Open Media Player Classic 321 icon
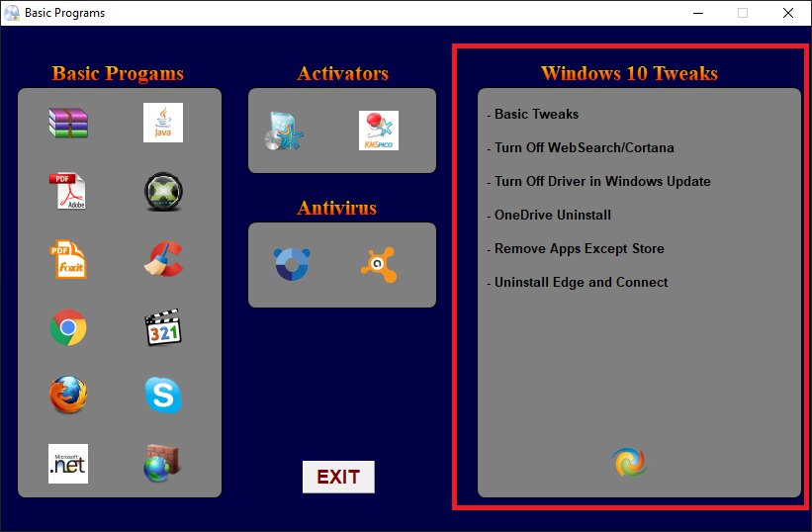 [163, 327]
